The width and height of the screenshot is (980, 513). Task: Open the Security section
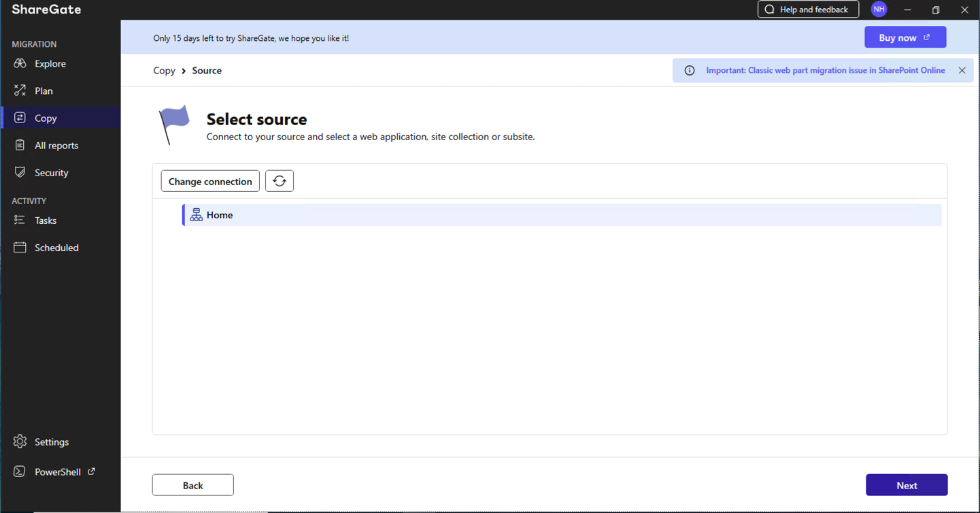pos(61,172)
